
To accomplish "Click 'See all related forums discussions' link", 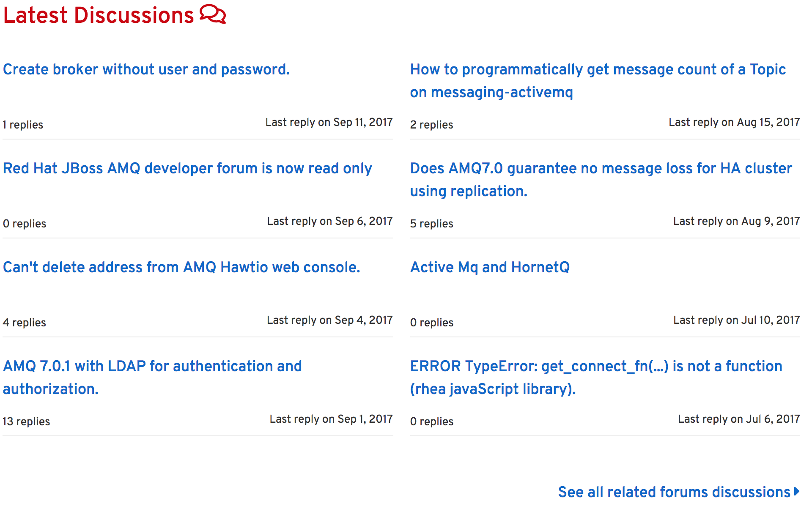I will coord(674,492).
